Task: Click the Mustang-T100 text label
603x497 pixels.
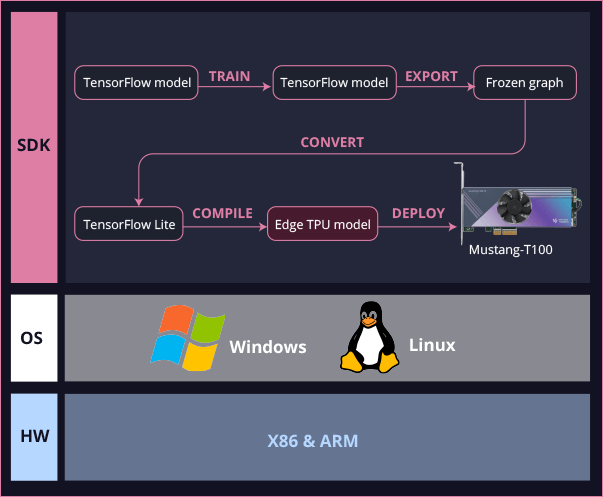Action: coord(510,250)
